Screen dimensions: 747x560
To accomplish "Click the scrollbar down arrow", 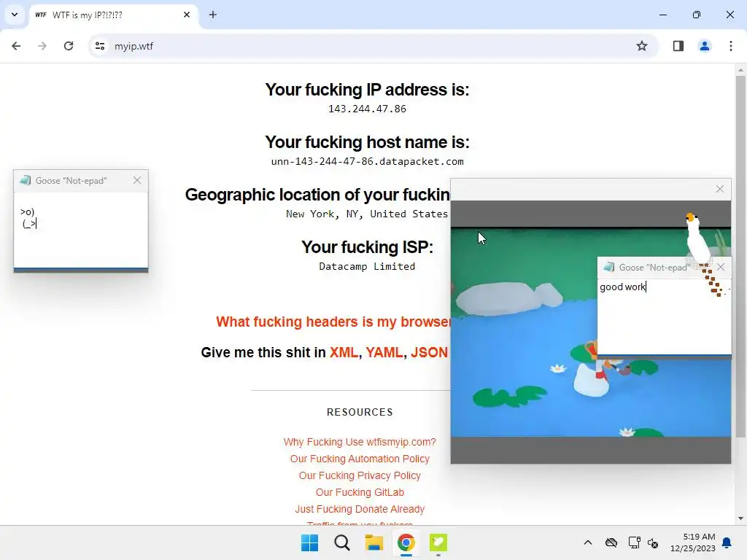I will (x=740, y=518).
